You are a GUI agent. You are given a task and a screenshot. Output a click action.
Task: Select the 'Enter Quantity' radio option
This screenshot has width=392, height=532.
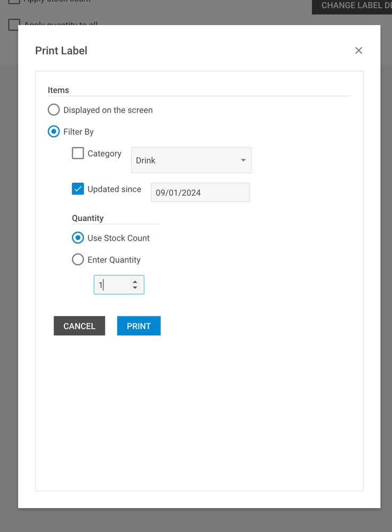pyautogui.click(x=78, y=260)
